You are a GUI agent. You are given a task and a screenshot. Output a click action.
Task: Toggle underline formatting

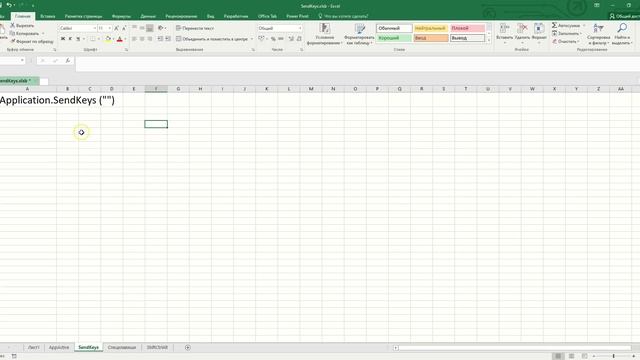pyautogui.click(x=78, y=39)
